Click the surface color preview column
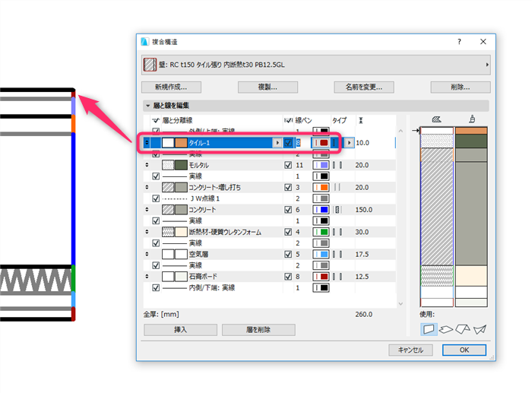The width and height of the screenshot is (532, 393). click(471, 217)
